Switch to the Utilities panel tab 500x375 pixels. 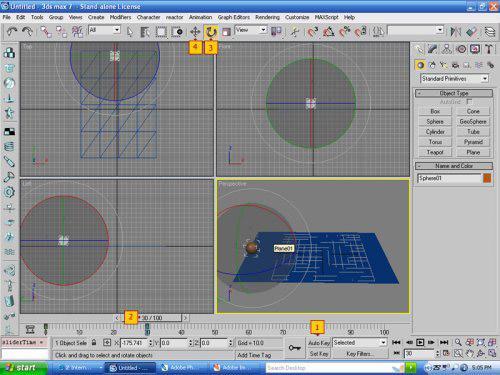point(489,49)
